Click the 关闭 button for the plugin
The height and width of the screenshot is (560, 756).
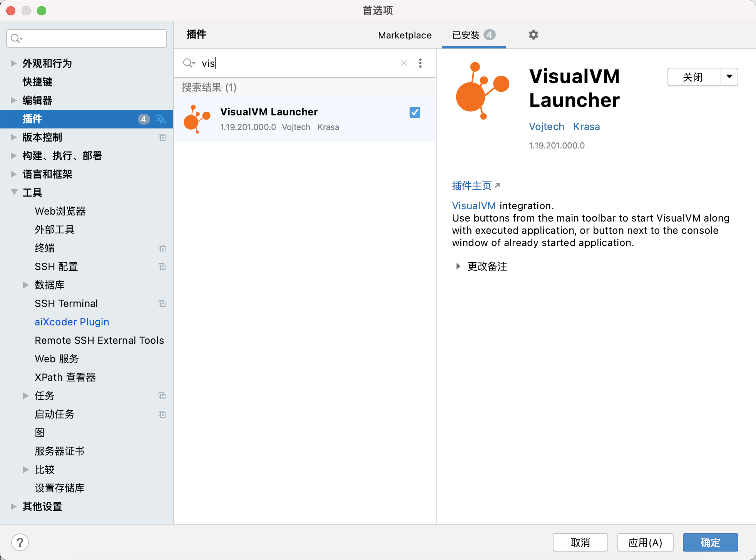point(694,77)
